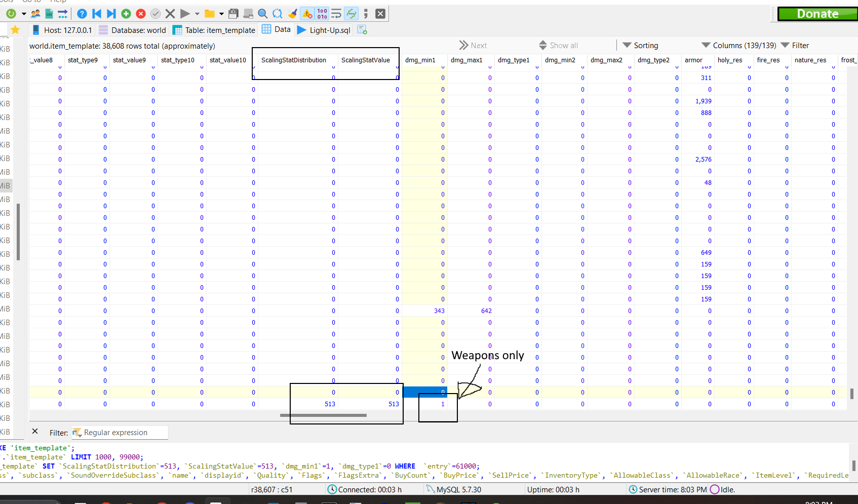Open the Columns (139/139) dropdown
Screen dimensions: 858x504
tap(739, 46)
